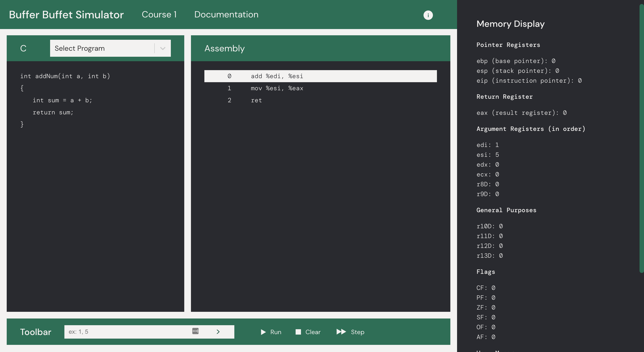Viewport: 644px width, 352px height.
Task: Open the Documentation page
Action: point(226,14)
